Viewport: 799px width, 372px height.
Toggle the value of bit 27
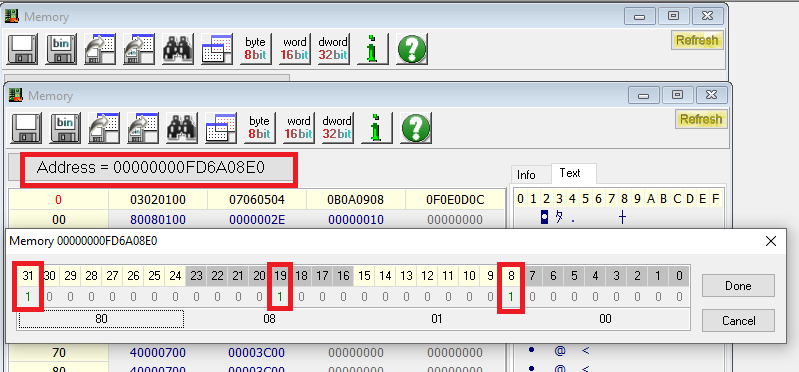(113, 297)
